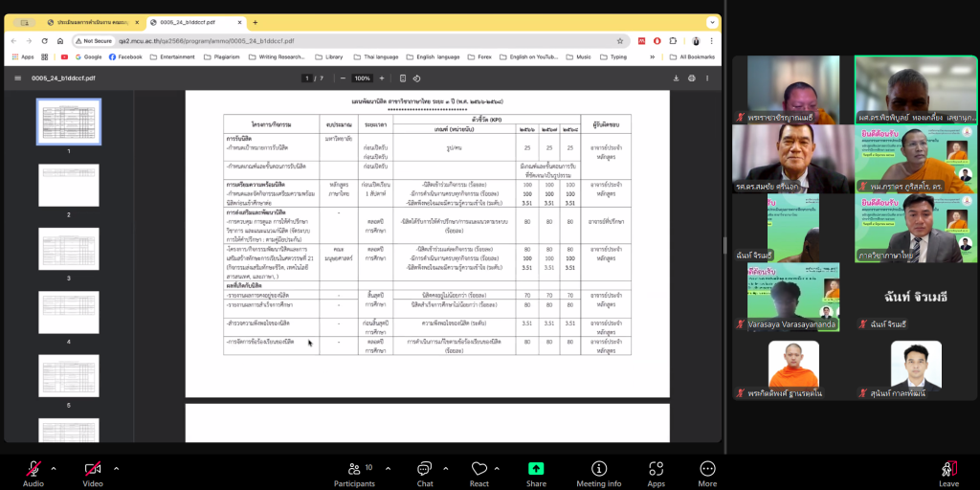Select page 3 thumbnail
The height and width of the screenshot is (490, 980).
click(69, 249)
